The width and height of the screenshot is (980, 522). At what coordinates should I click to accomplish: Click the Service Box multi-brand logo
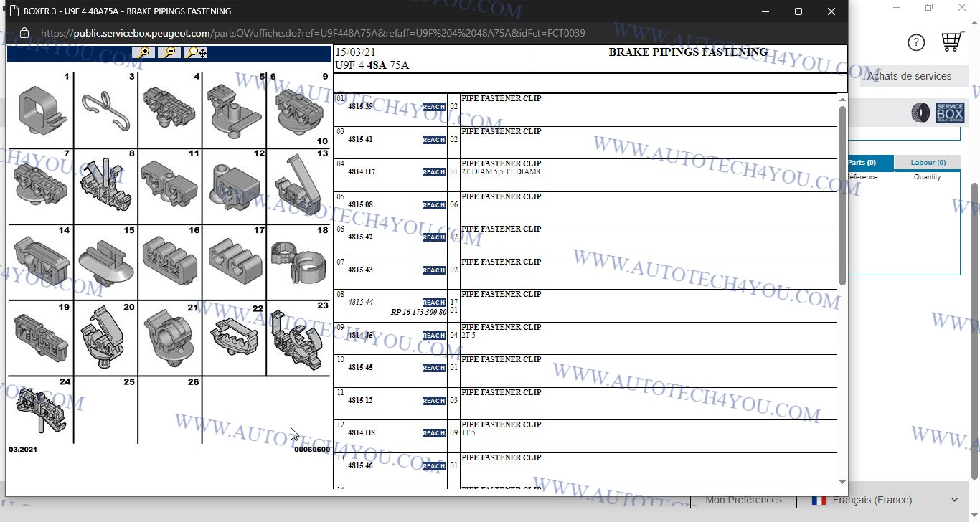click(x=950, y=113)
